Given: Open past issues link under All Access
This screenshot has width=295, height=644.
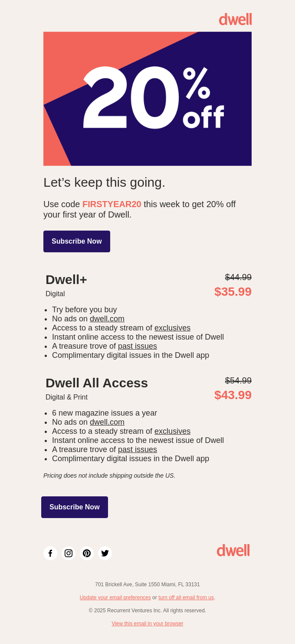Looking at the screenshot, I should click(138, 449).
